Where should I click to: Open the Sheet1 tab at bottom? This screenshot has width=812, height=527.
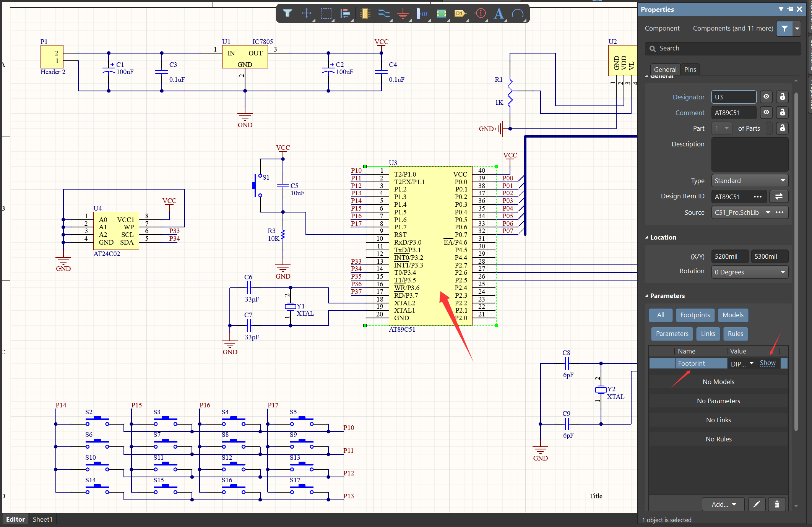coord(42,519)
